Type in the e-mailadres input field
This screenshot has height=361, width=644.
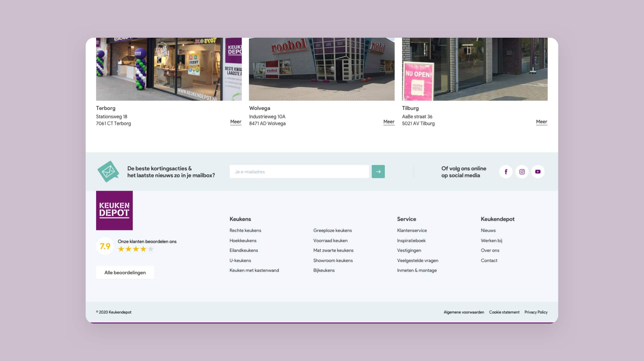click(299, 172)
